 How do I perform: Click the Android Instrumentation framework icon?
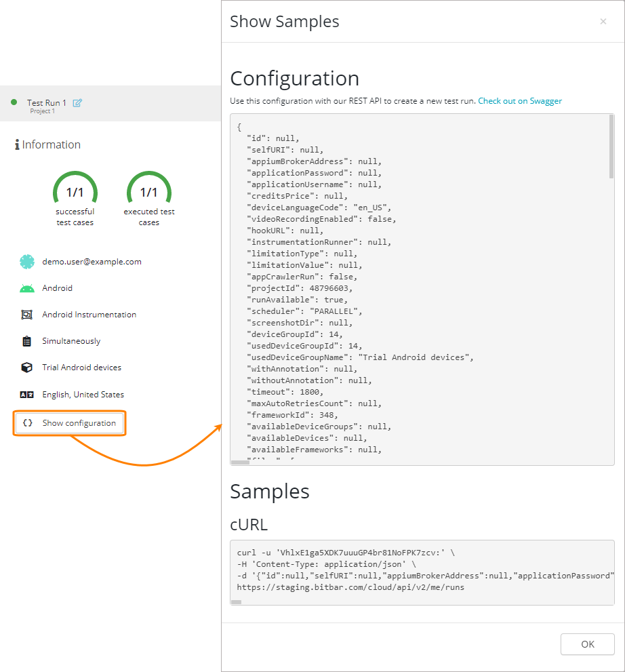point(27,315)
